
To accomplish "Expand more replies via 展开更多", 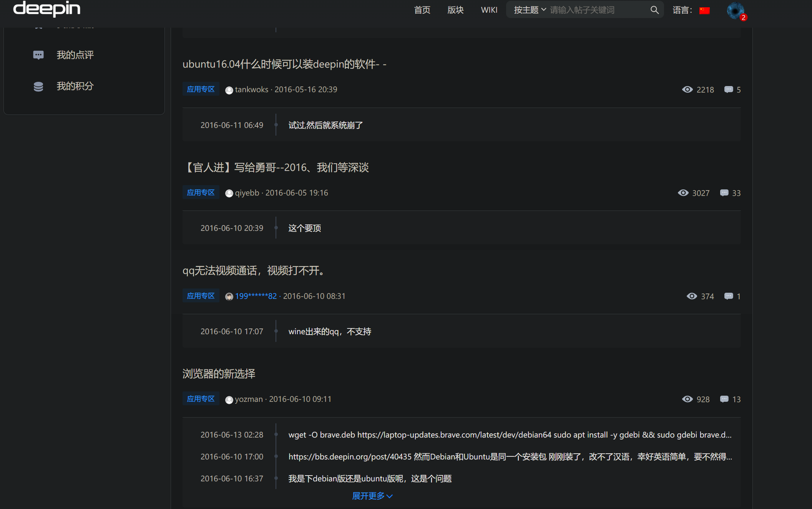I will pos(372,496).
